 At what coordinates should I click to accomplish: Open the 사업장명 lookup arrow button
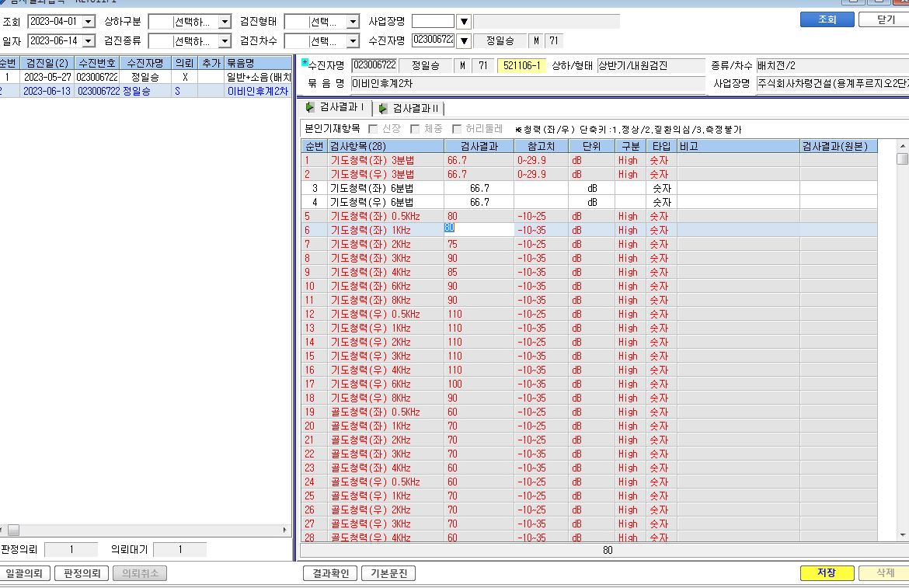click(x=464, y=22)
